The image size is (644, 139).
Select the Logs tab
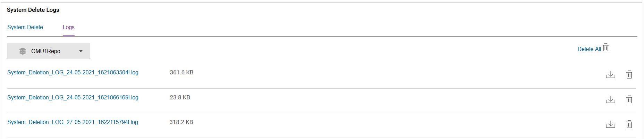click(68, 27)
